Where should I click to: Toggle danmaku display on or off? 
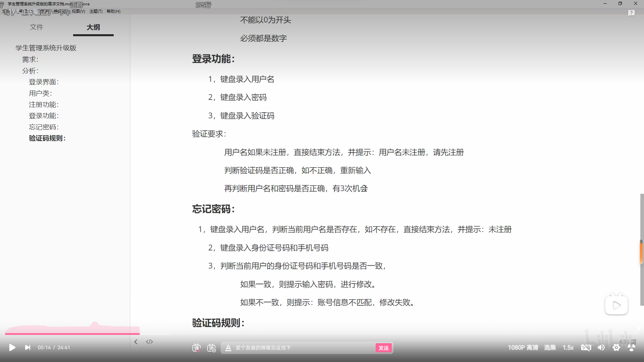click(197, 348)
